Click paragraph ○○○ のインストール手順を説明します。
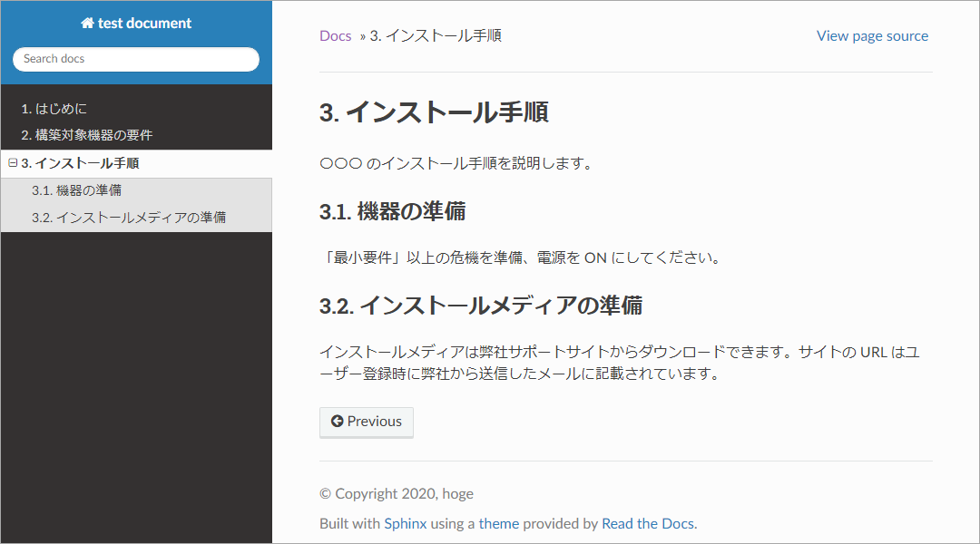This screenshot has width=980, height=544. point(456,163)
